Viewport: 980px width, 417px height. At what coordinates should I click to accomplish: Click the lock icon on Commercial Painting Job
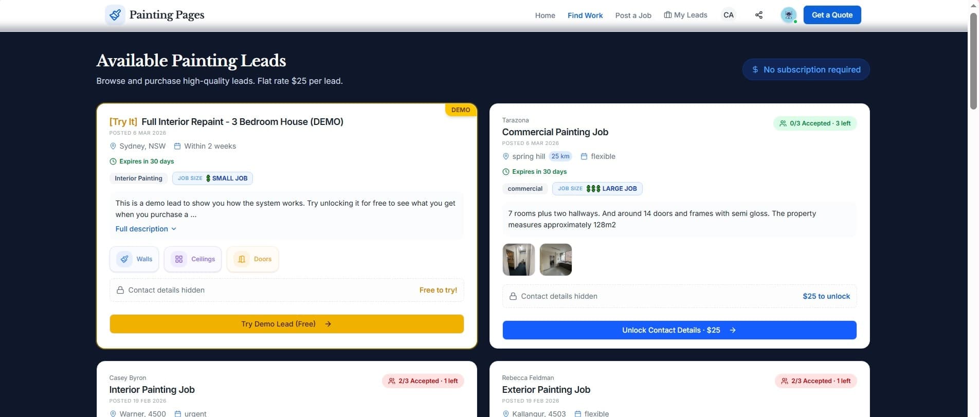(513, 296)
